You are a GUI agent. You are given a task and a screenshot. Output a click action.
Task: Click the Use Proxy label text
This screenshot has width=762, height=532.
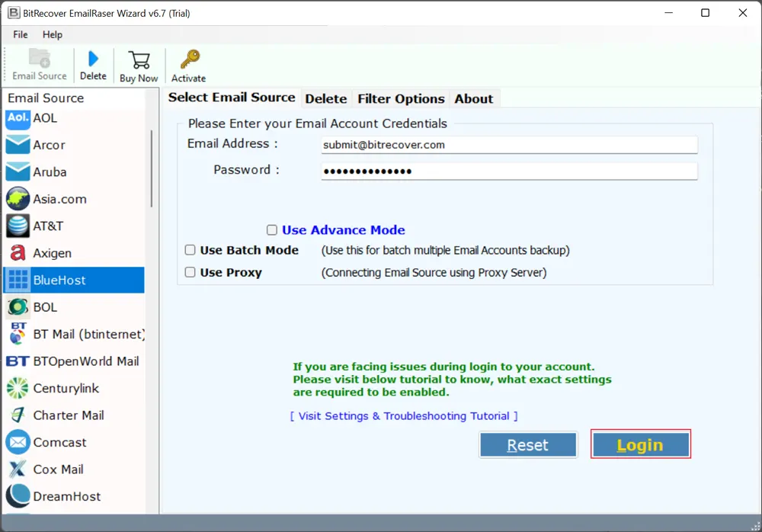[231, 272]
